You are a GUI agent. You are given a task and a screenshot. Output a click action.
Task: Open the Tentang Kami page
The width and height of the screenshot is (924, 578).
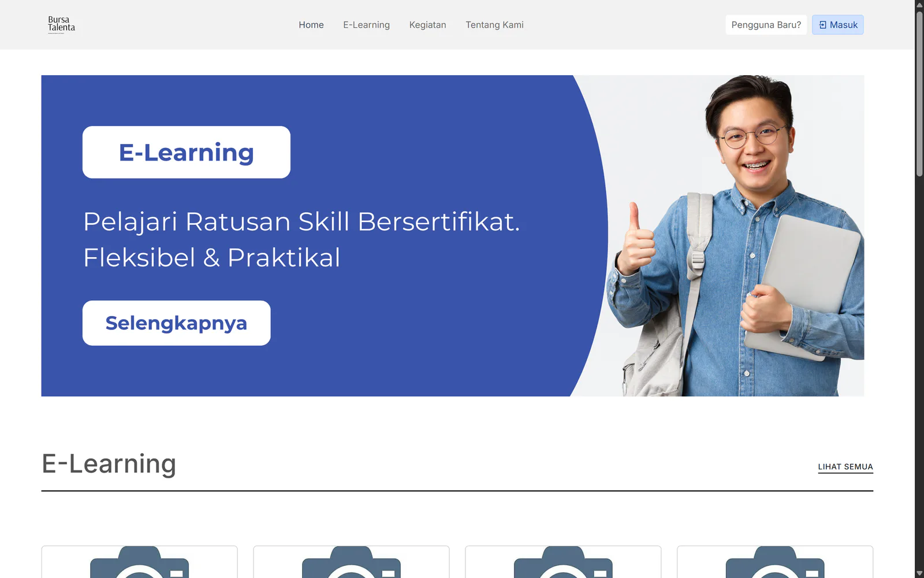tap(494, 25)
